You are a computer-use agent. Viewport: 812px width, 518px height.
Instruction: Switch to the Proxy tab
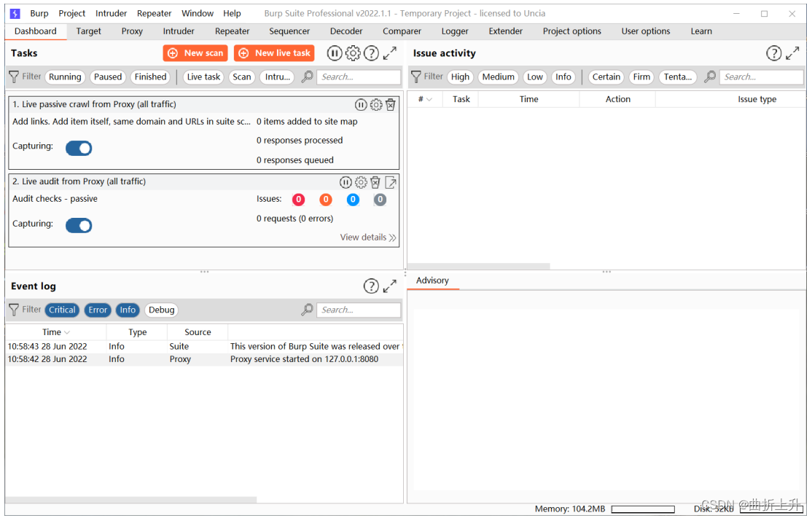point(132,31)
